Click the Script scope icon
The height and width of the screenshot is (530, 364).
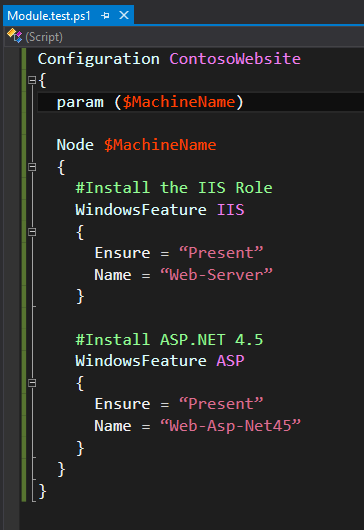pyautogui.click(x=15, y=36)
